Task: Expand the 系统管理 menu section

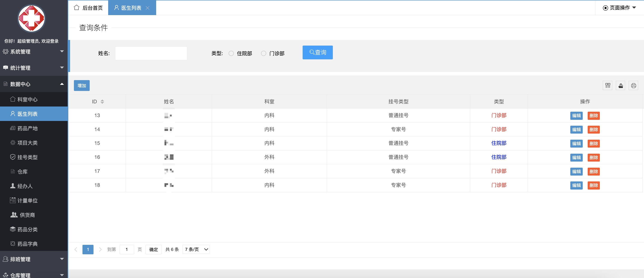Action: (34, 52)
